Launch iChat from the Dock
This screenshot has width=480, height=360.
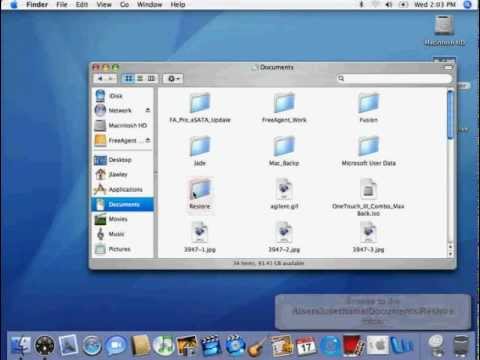[116, 346]
